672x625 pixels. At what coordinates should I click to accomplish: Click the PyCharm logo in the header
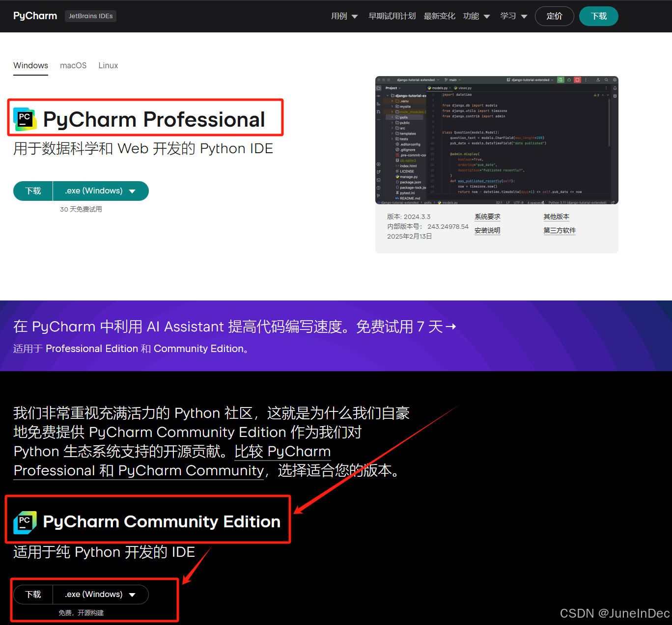35,16
